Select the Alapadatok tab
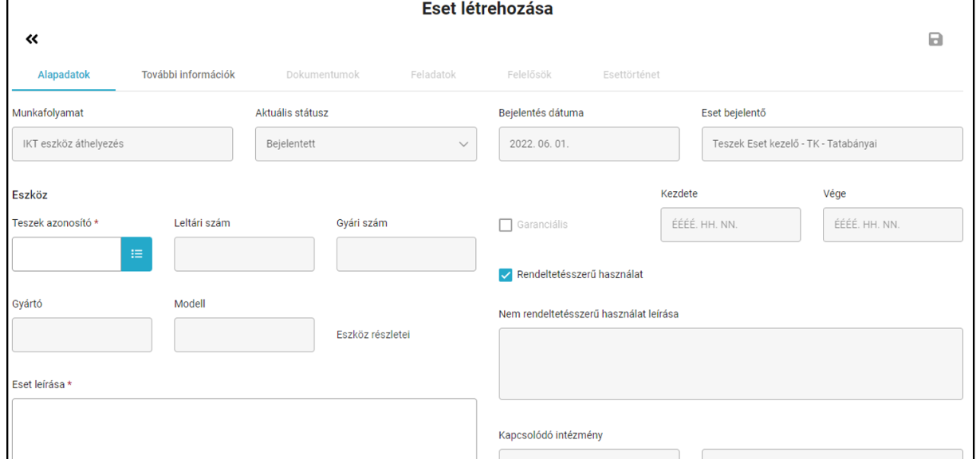 tap(64, 75)
